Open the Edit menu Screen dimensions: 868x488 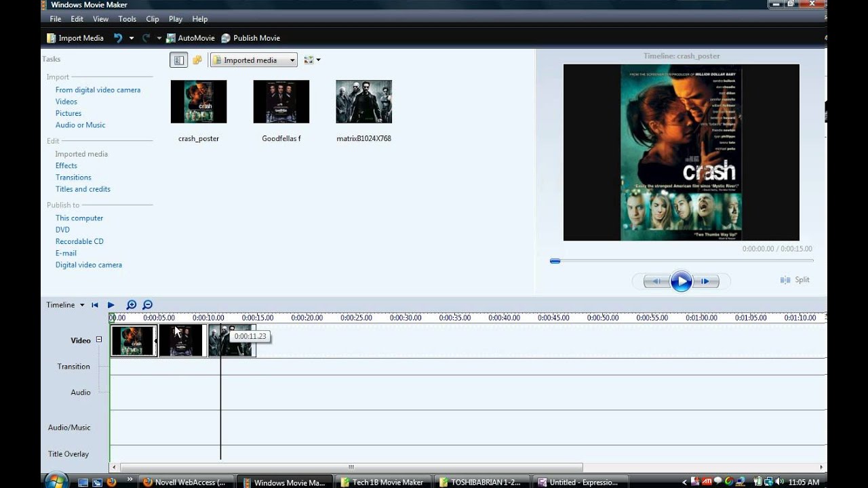pos(77,19)
